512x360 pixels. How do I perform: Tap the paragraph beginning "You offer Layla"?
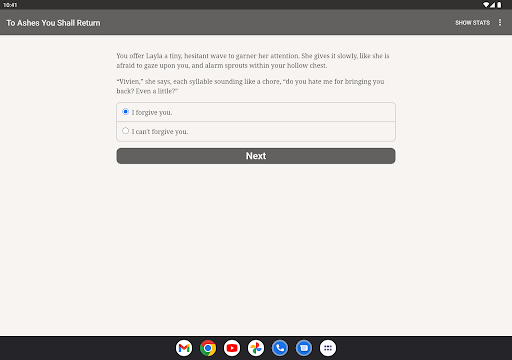point(253,60)
